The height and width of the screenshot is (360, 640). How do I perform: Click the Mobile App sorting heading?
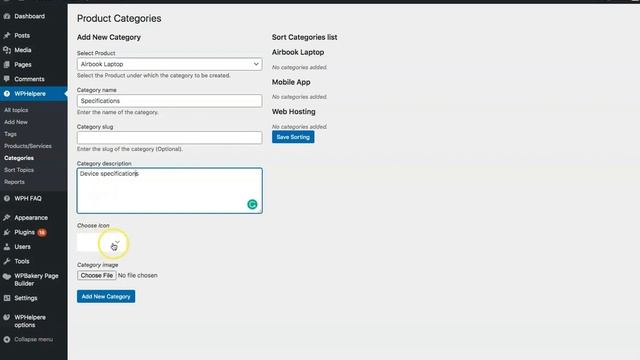291,82
